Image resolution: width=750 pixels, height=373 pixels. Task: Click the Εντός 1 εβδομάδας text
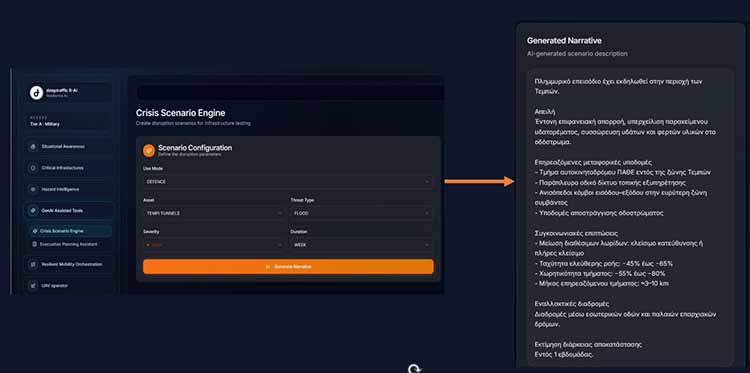click(x=564, y=354)
